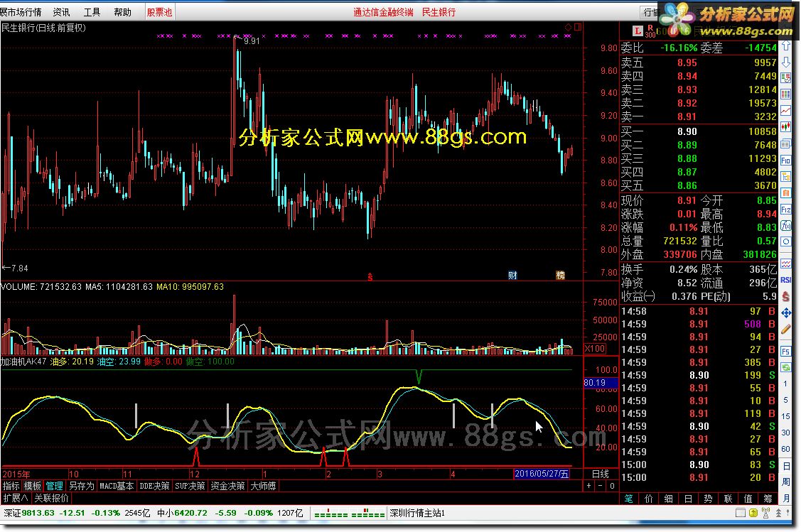Screen dimensions: 801x532
Task: Switch to the 价 tab in tick panel
Action: point(649,499)
